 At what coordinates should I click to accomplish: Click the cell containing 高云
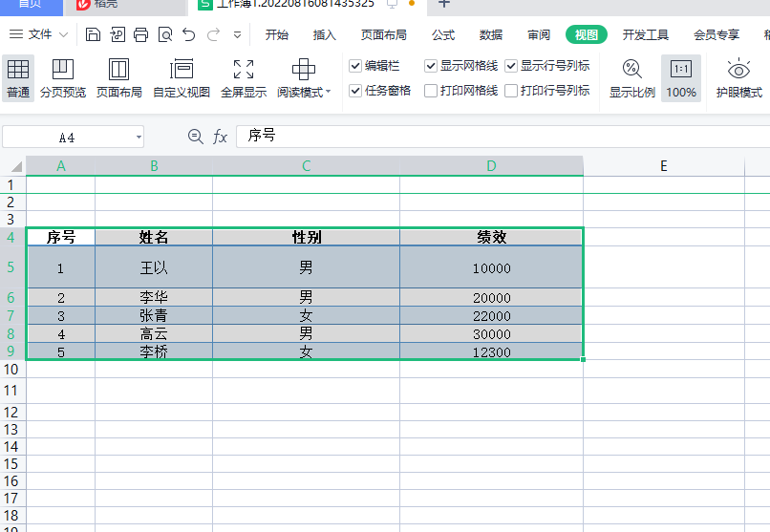[154, 333]
